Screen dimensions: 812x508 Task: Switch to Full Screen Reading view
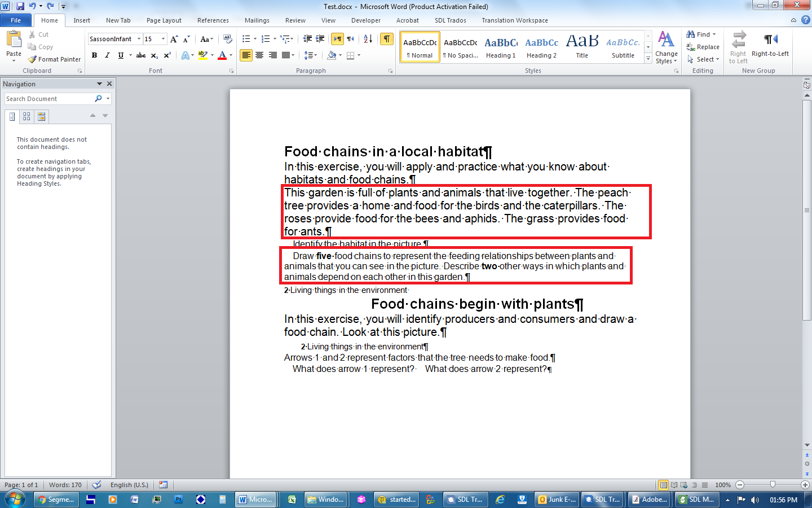674,485
